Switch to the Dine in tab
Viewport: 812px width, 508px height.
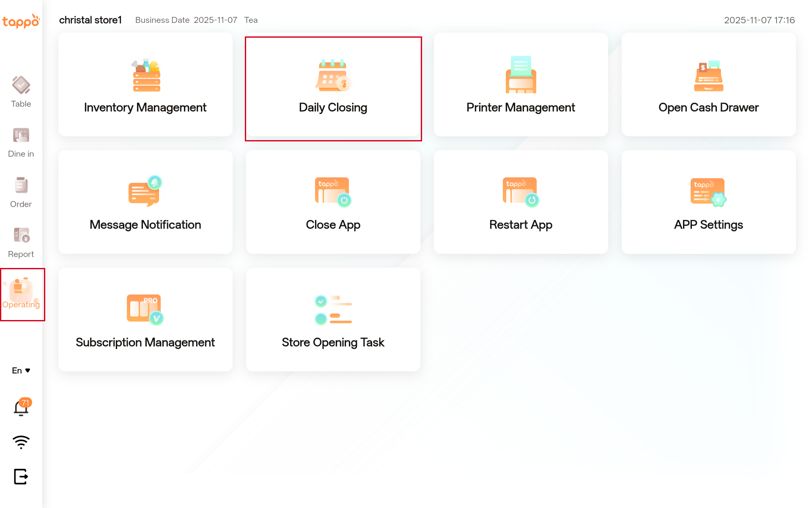(x=21, y=142)
